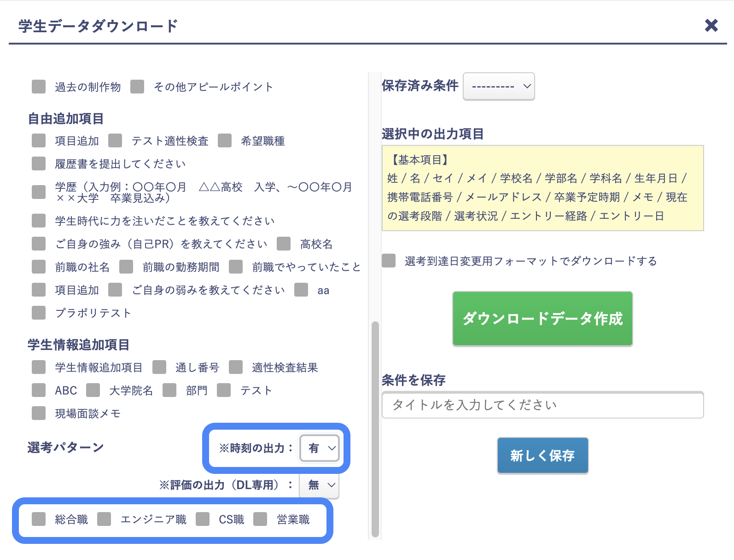
Task: Tick the テスト適性検査 checkbox
Action: click(115, 140)
